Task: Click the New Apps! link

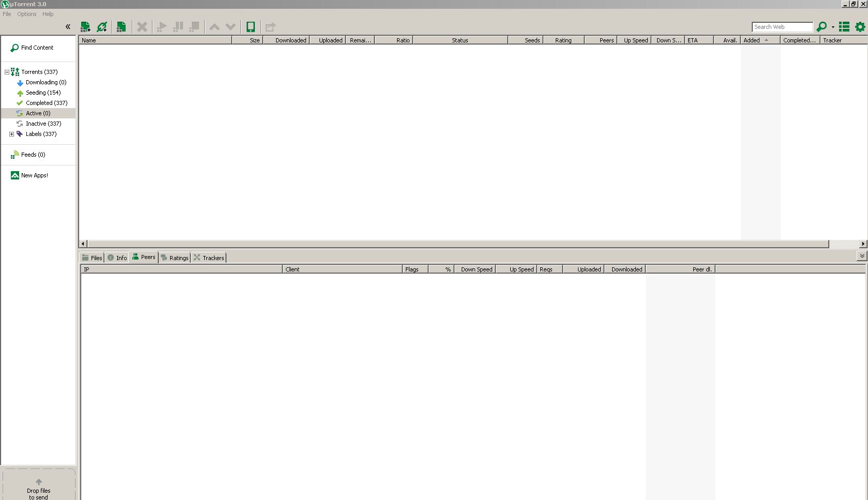Action: coord(33,175)
